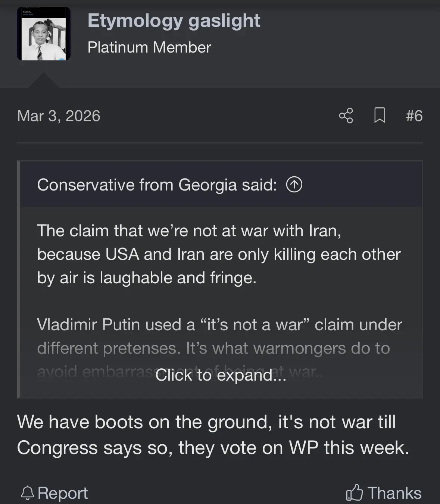This screenshot has height=504, width=440.
Task: Click "Conservative from Georgia said:" quote header
Action: pos(157,185)
